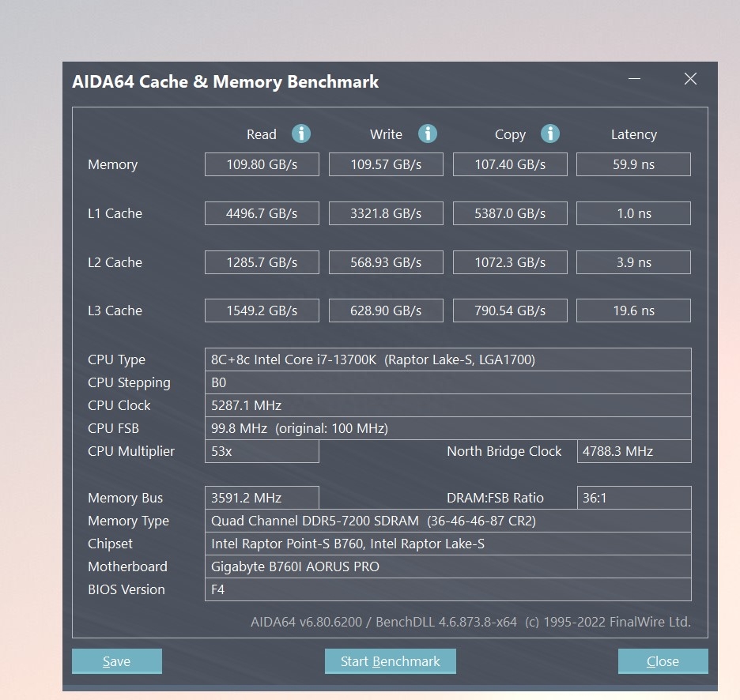740x700 pixels.
Task: Click L3 Cache Read value 1549.2 GB/s
Action: [x=262, y=310]
